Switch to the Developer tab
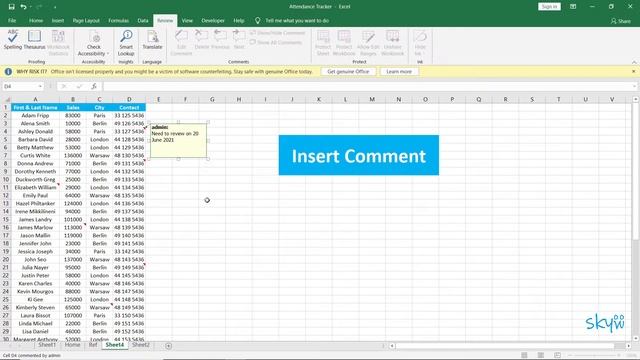The height and width of the screenshot is (360, 640). point(213,20)
